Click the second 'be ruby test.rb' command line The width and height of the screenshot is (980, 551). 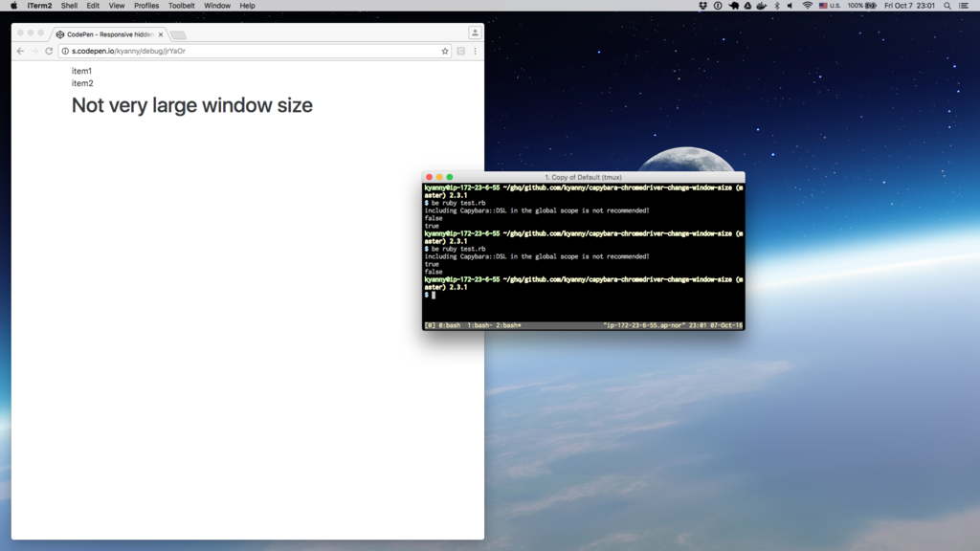tap(458, 249)
